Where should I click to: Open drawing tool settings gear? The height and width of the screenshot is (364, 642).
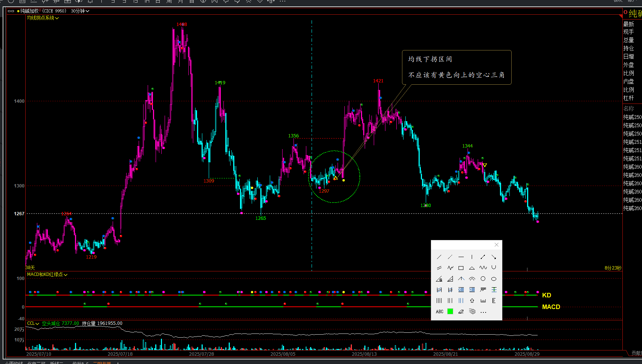[x=472, y=312]
